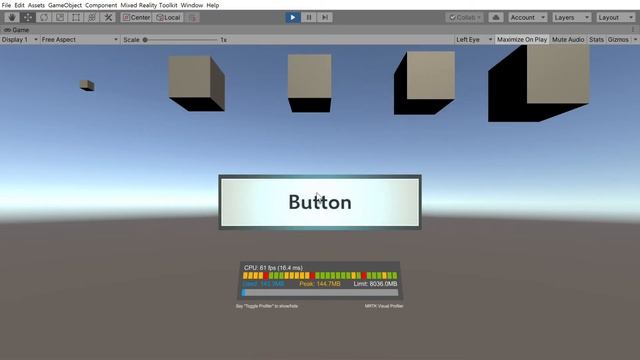Viewport: 640px width, 360px height.
Task: Open the Window menu
Action: pyautogui.click(x=191, y=5)
